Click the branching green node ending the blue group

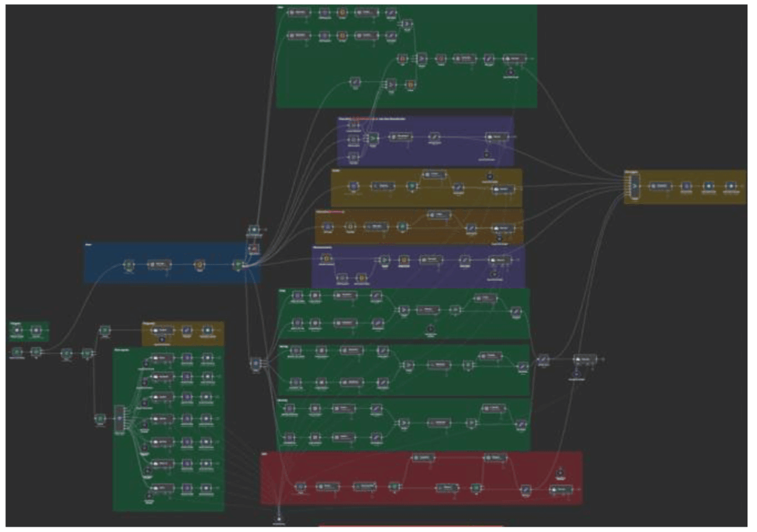[x=237, y=265]
